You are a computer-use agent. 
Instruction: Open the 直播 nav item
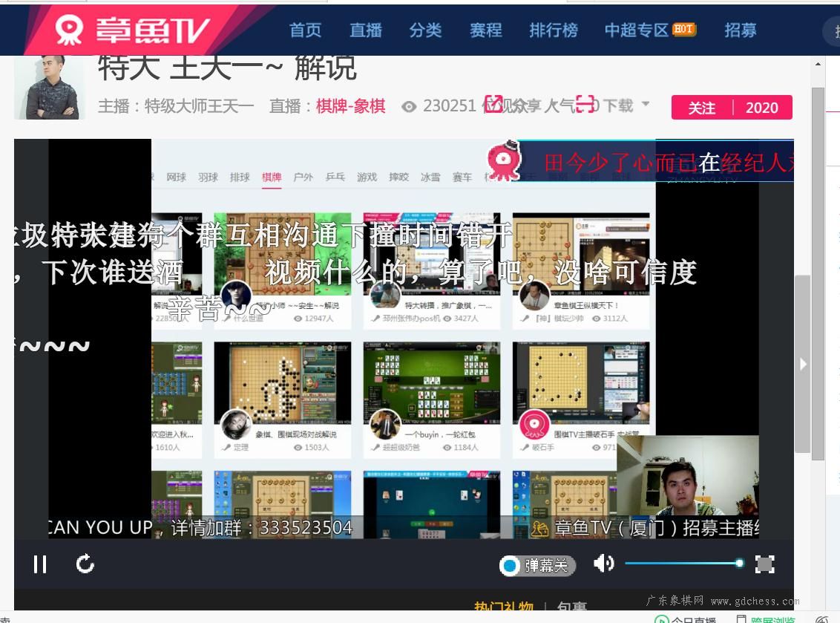pyautogui.click(x=365, y=30)
